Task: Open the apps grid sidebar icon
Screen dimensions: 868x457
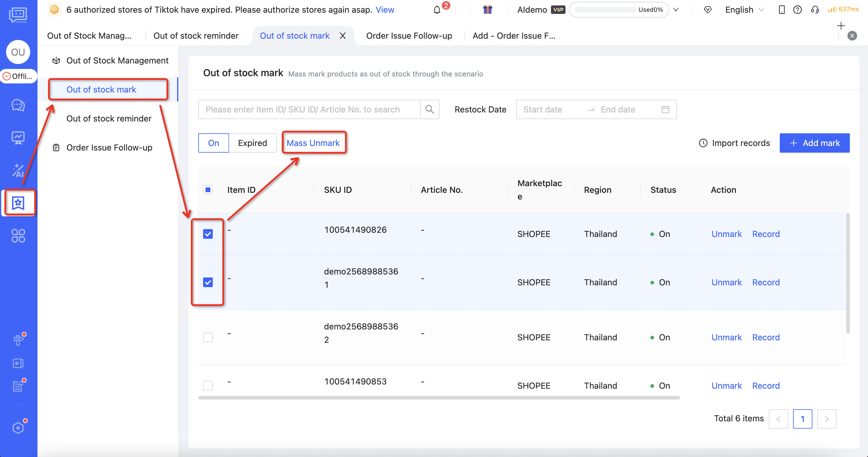Action: [x=18, y=236]
